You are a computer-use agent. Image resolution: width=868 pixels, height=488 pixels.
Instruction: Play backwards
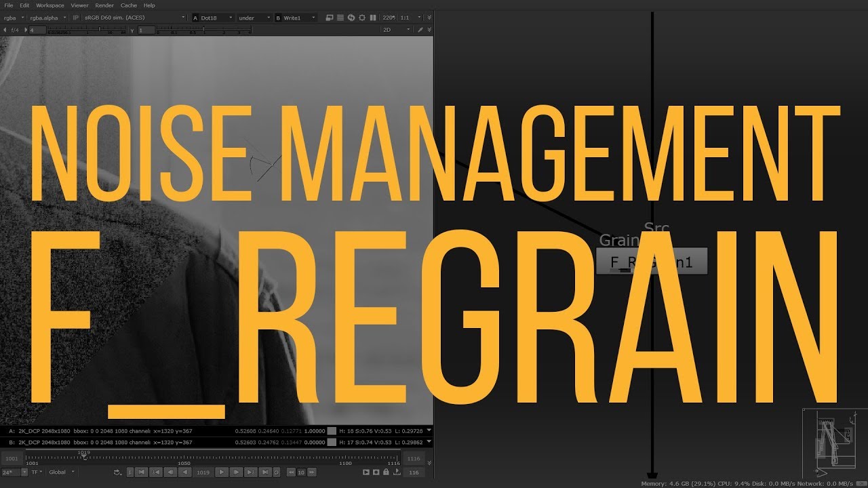pyautogui.click(x=184, y=472)
